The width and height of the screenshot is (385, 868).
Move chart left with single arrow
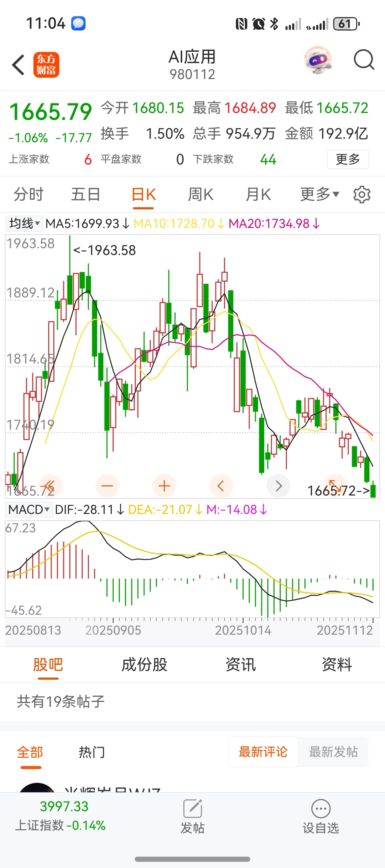[x=221, y=486]
